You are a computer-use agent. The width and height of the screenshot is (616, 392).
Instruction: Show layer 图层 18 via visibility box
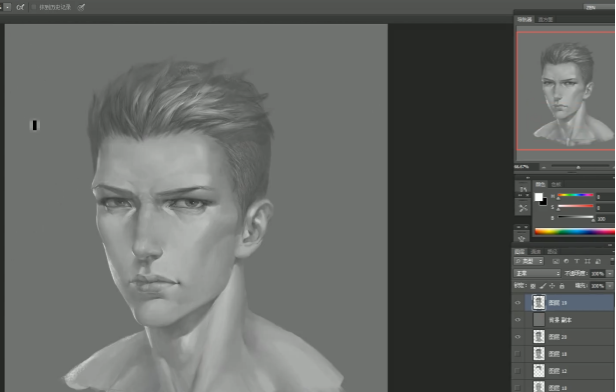[518, 354]
